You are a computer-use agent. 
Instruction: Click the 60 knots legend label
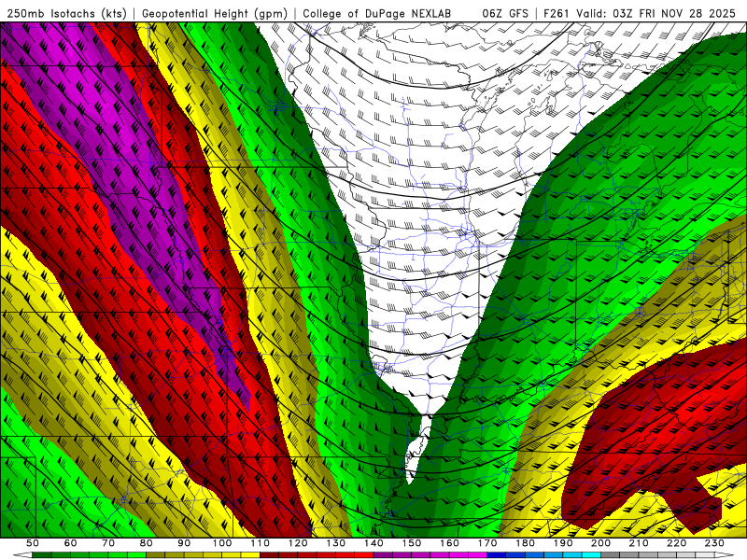[71, 543]
